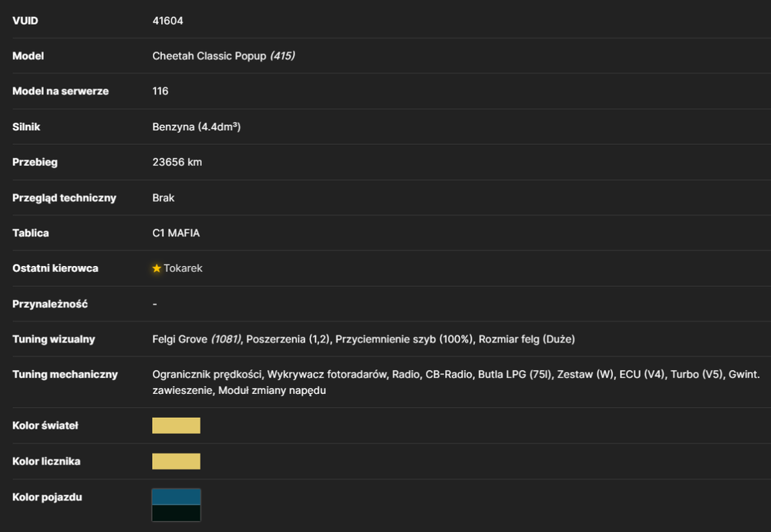Select the 23656 km mileage value
The image size is (771, 532).
177,162
